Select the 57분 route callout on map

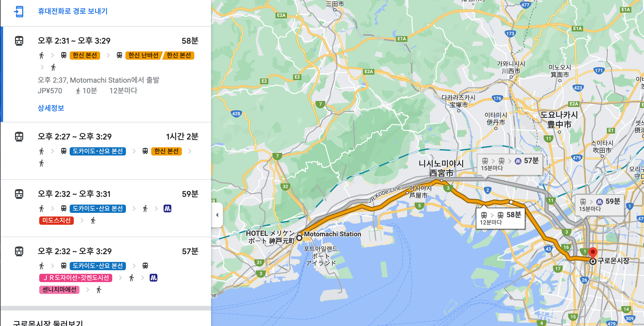point(510,164)
